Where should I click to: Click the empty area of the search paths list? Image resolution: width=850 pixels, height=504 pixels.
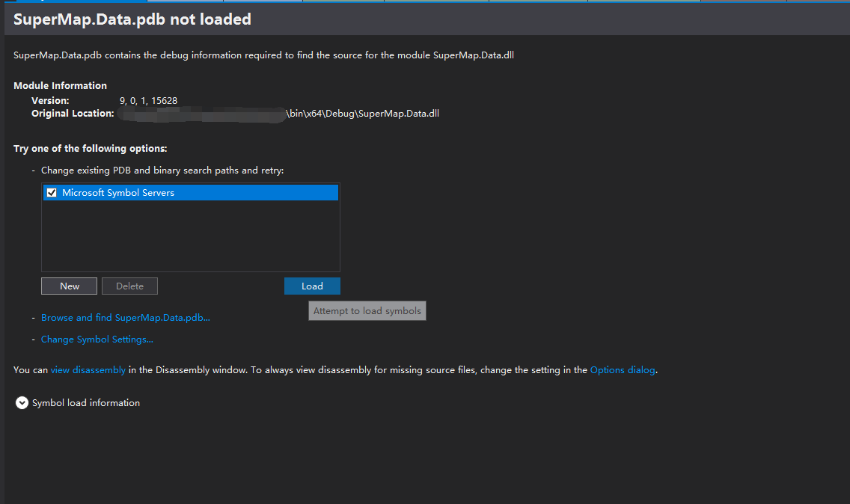point(191,236)
